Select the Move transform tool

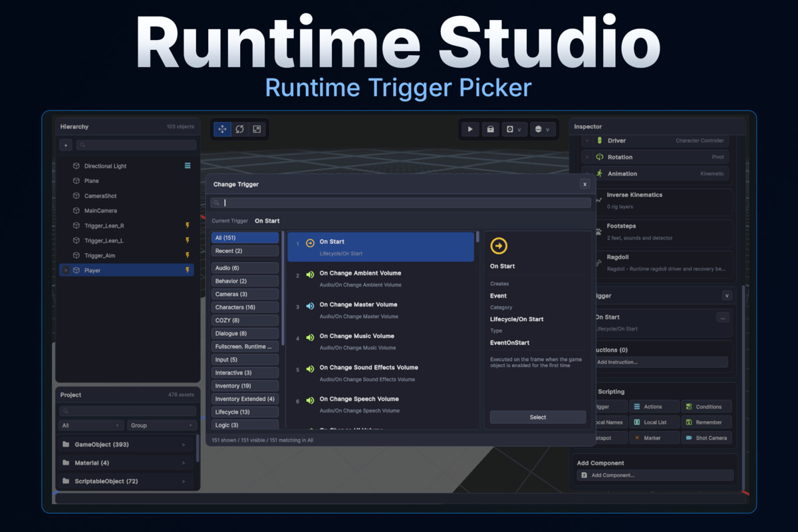click(x=222, y=129)
